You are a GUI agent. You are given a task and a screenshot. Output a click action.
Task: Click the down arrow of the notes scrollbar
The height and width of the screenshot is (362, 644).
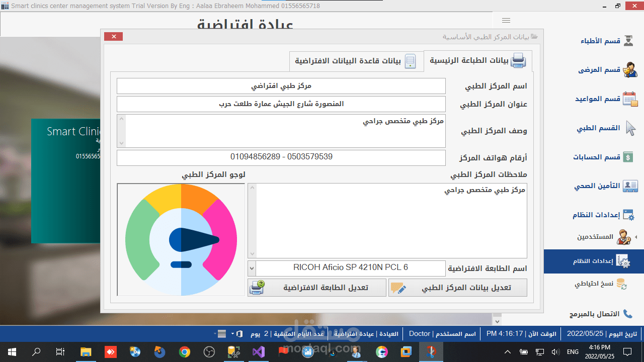pos(252,254)
